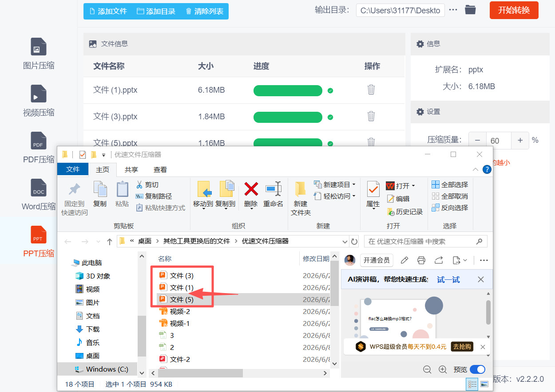Image resolution: width=555 pixels, height=392 pixels.
Task: Switch to the 共享 ribbon tab
Action: (x=131, y=169)
